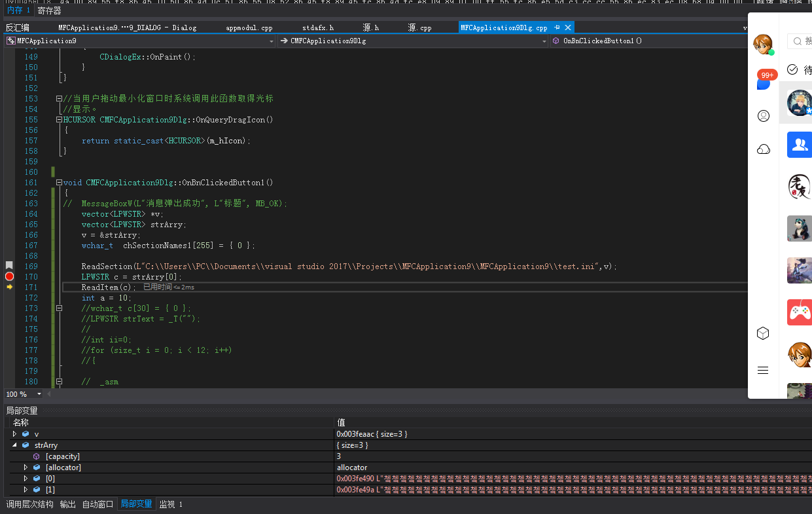Click the icon beside the [1] element
This screenshot has width=812, height=514.
37,490
